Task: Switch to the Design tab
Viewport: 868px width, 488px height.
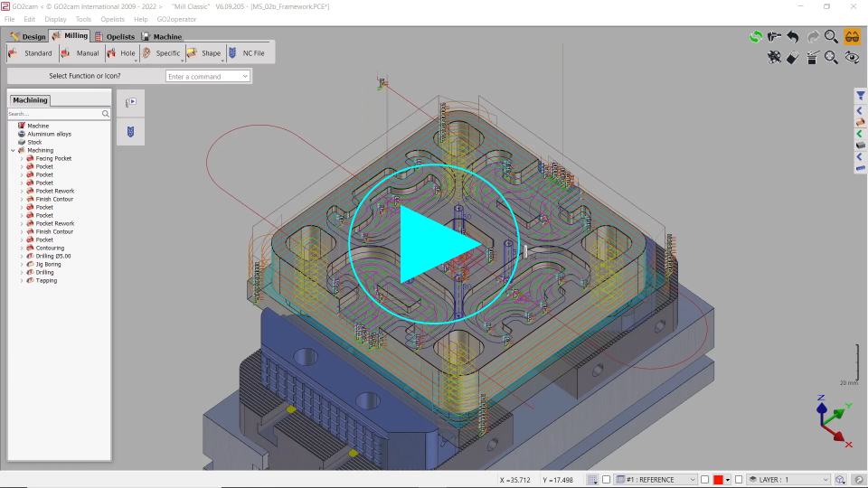Action: point(28,37)
